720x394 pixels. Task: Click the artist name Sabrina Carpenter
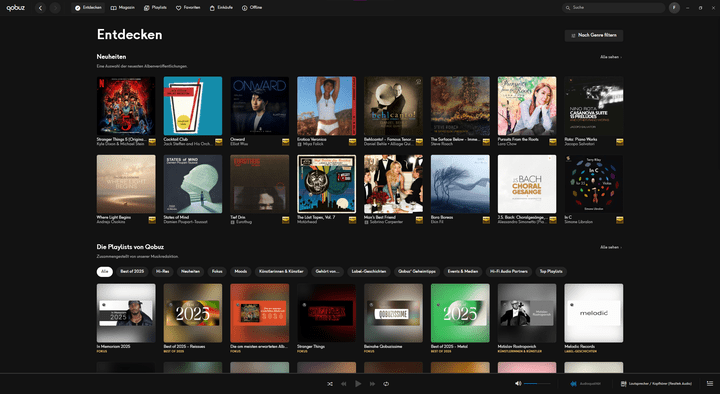[386, 222]
